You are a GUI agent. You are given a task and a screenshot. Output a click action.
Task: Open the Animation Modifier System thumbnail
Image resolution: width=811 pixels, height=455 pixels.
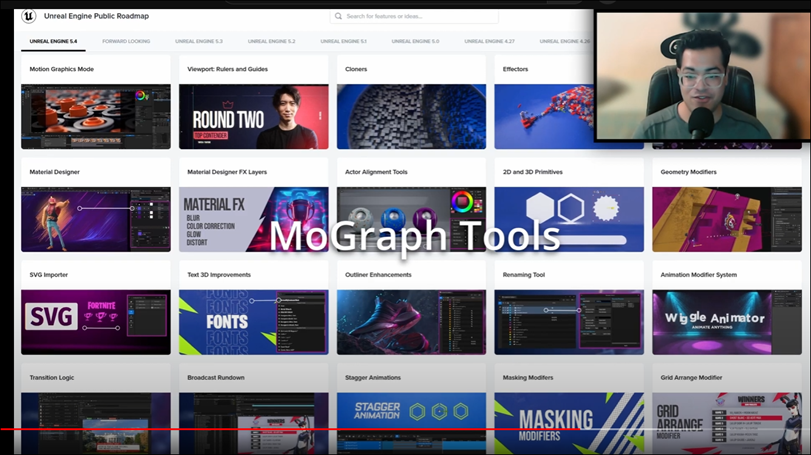coord(727,322)
